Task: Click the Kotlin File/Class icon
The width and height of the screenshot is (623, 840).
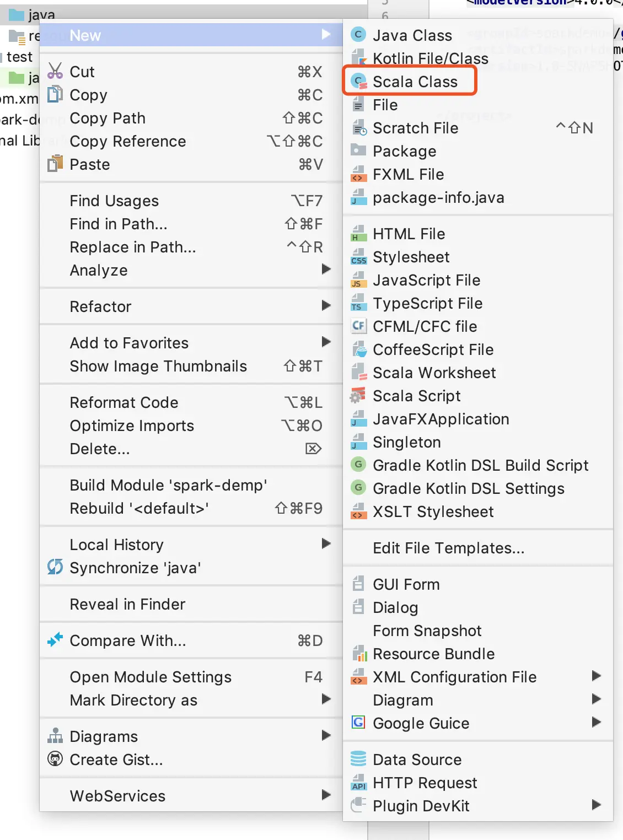Action: coord(359,58)
